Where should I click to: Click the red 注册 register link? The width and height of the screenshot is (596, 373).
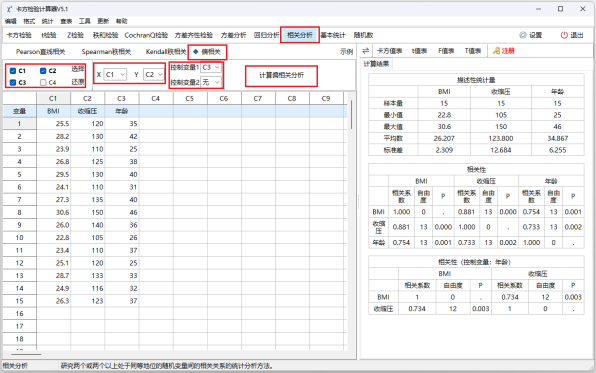point(508,51)
